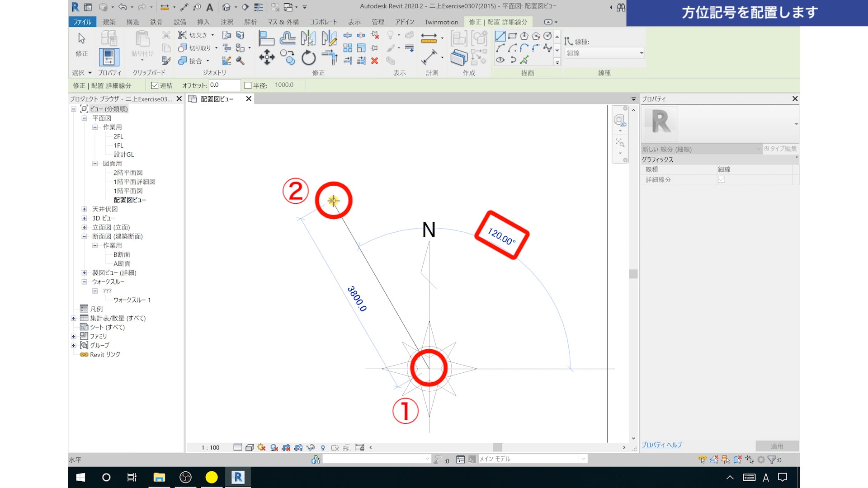Click the オフセット offset input field
Screen dimensions: 868x488
pyautogui.click(x=224, y=85)
